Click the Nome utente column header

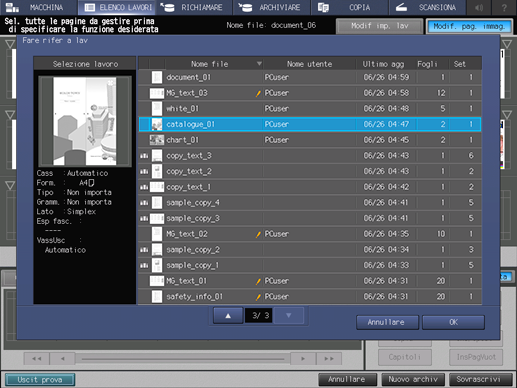click(309, 64)
